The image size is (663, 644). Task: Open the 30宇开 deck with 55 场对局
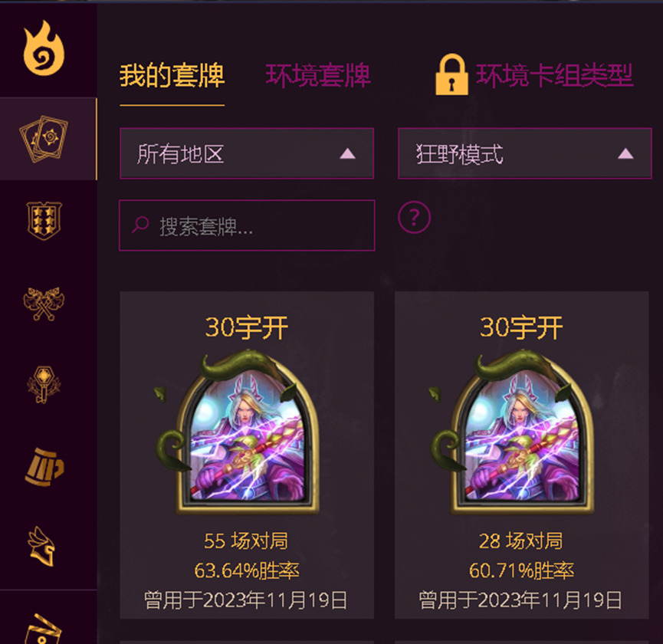pos(247,455)
